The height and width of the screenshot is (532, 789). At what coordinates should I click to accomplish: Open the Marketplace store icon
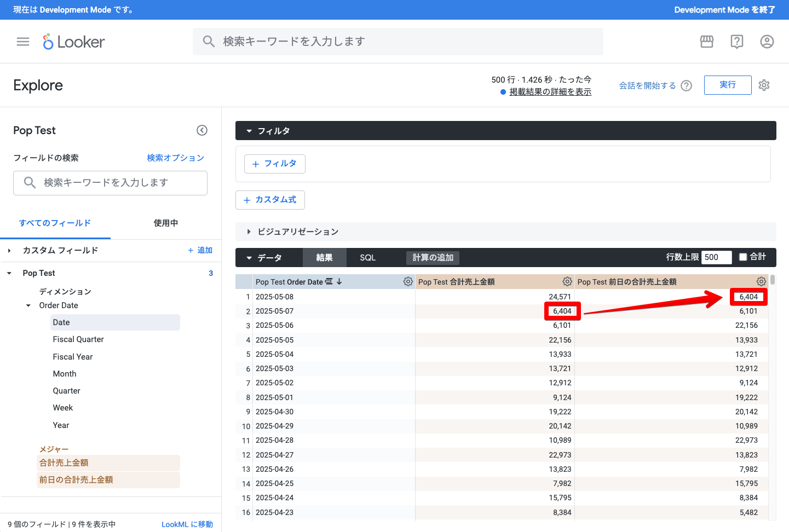point(707,42)
